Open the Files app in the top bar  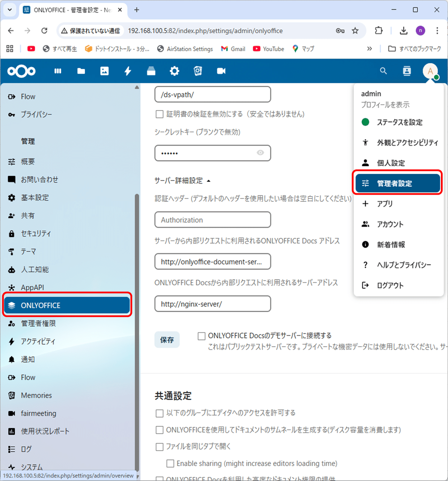pos(81,71)
